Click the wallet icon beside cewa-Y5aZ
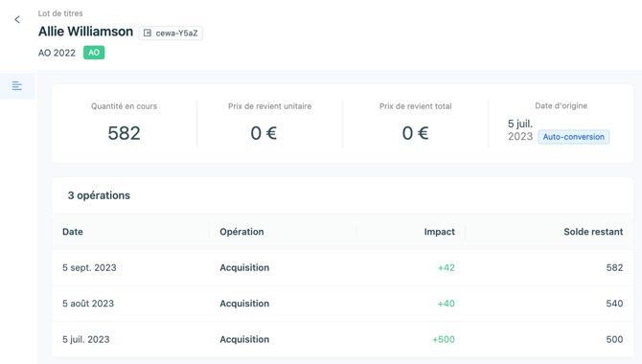Screen dimensions: 642x364 point(148,34)
